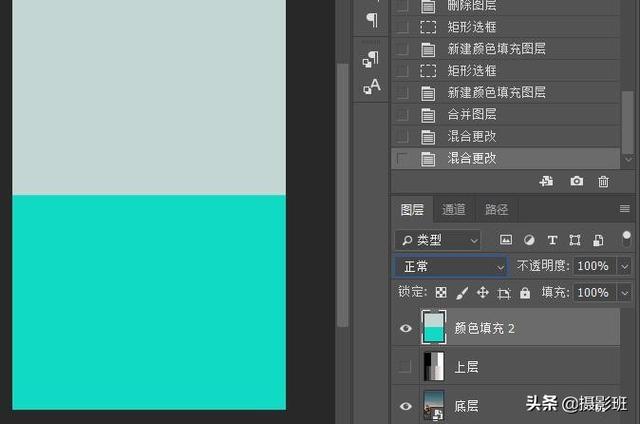The width and height of the screenshot is (640, 424).
Task: Open the 不透明度 opacity slider arrow
Action: coord(624,266)
